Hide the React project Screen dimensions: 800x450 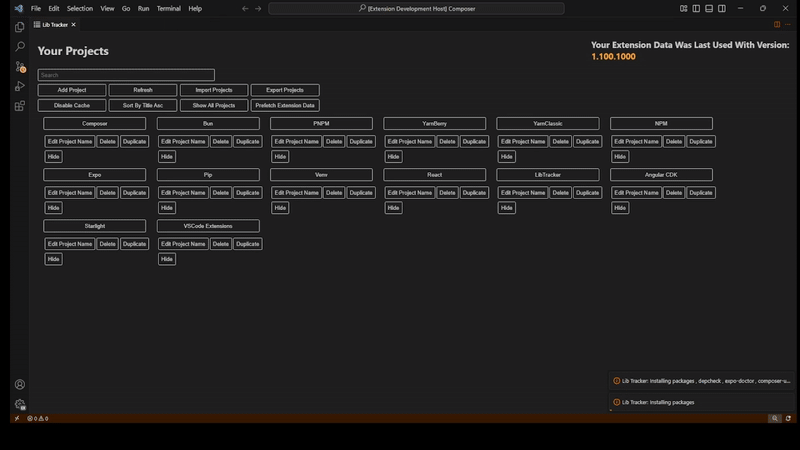tap(393, 208)
